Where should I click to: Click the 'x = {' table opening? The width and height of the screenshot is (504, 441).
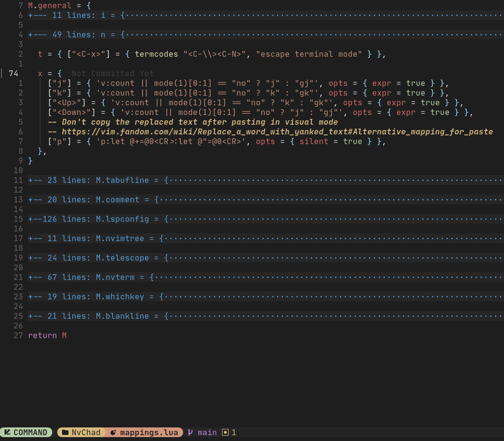point(50,73)
